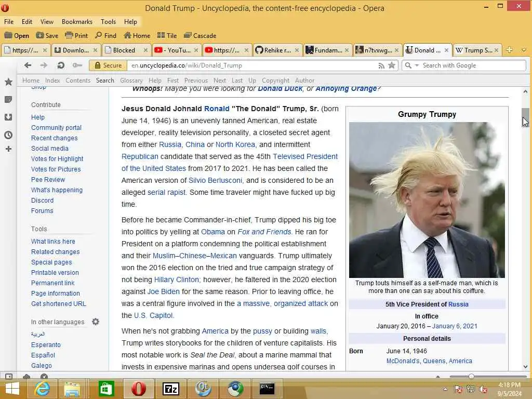
Task: Open the What links here tool
Action: [54, 241]
